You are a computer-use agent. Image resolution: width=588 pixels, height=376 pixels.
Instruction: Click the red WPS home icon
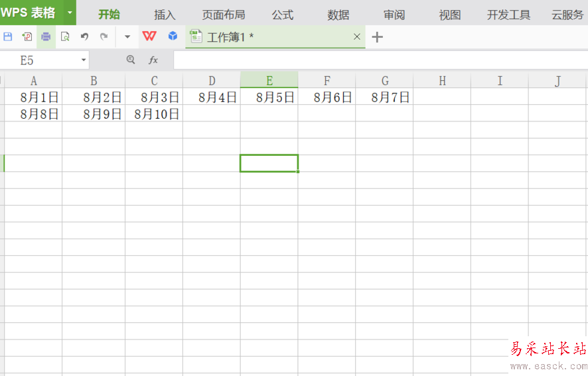tap(149, 36)
